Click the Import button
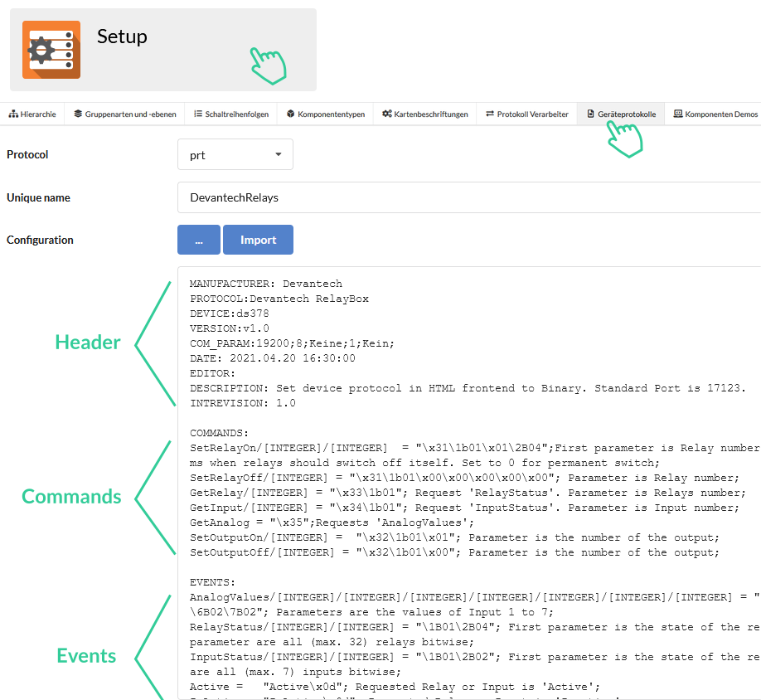The image size is (761, 700). point(258,240)
